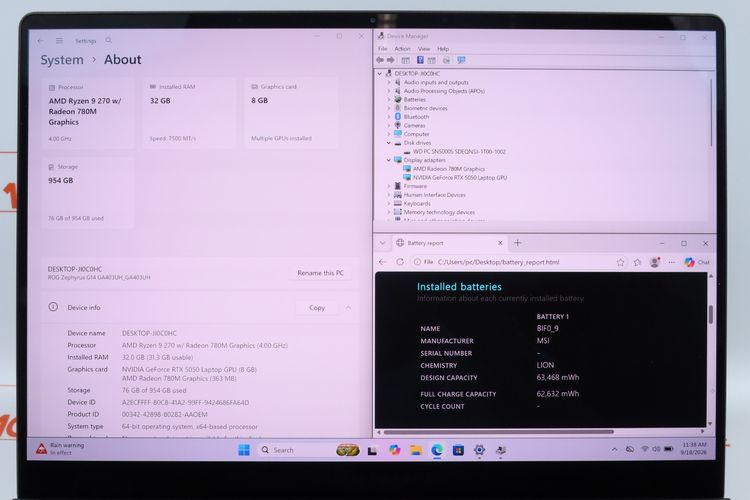Image resolution: width=750 pixels, height=500 pixels.
Task: Collapse the Display adapters node
Action: pyautogui.click(x=389, y=160)
